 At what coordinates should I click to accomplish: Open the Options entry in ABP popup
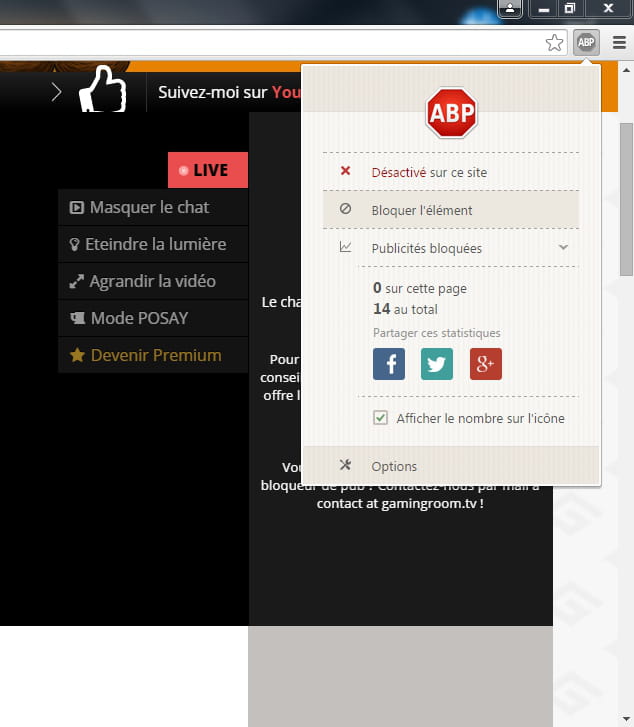[x=451, y=466]
